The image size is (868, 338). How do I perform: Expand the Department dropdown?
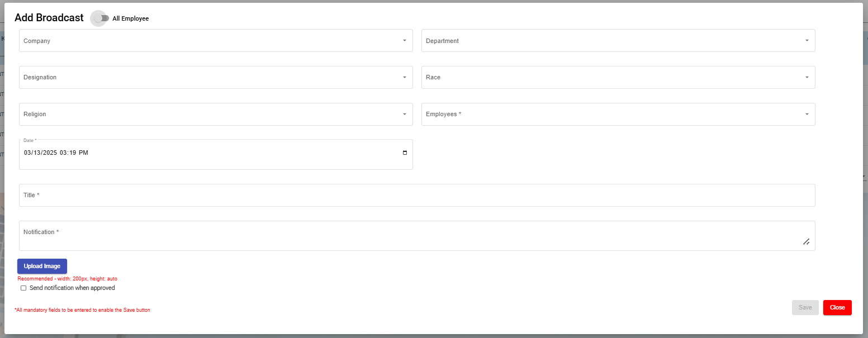618,41
